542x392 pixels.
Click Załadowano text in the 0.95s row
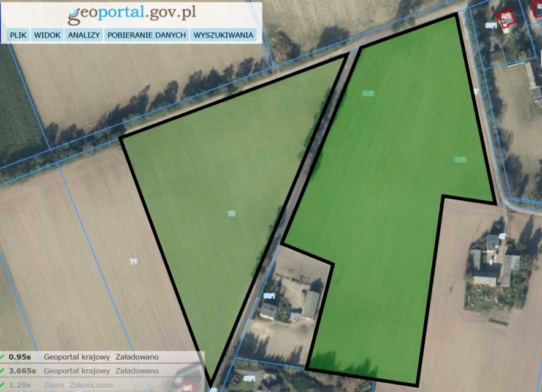point(137,356)
